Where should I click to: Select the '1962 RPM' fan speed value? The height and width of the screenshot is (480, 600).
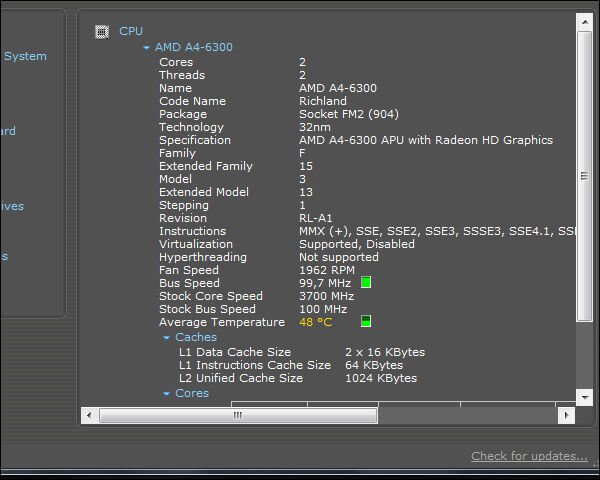(x=327, y=270)
